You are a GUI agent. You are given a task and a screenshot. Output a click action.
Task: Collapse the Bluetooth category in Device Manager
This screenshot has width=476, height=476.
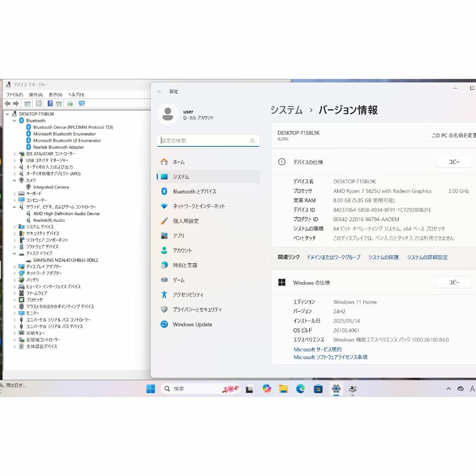click(14, 120)
